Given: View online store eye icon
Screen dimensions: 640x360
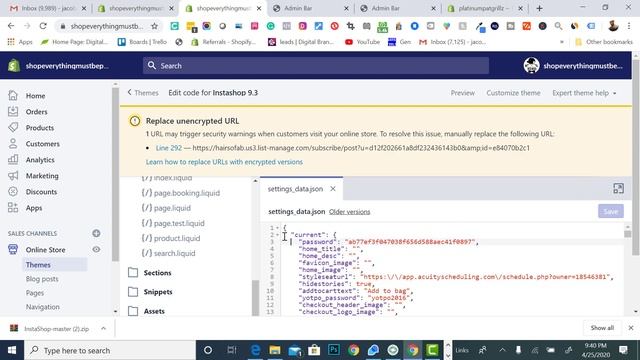Looking at the screenshot, I should point(96,249).
